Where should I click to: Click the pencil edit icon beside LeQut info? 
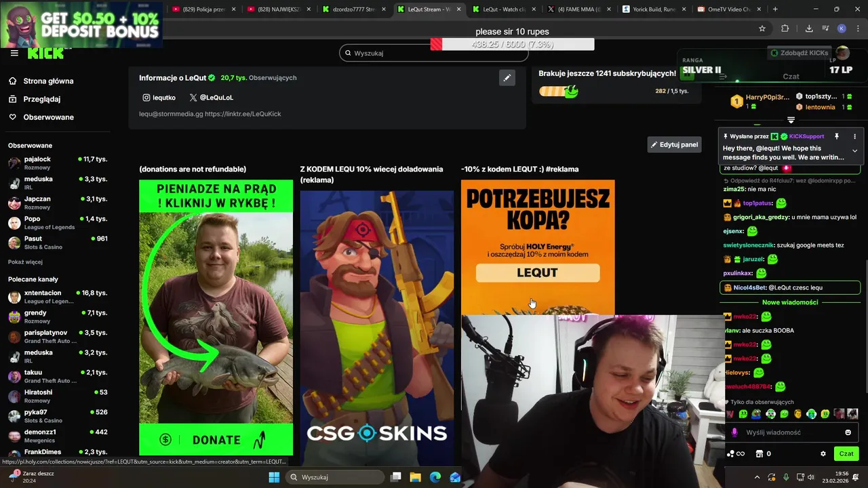(x=507, y=78)
